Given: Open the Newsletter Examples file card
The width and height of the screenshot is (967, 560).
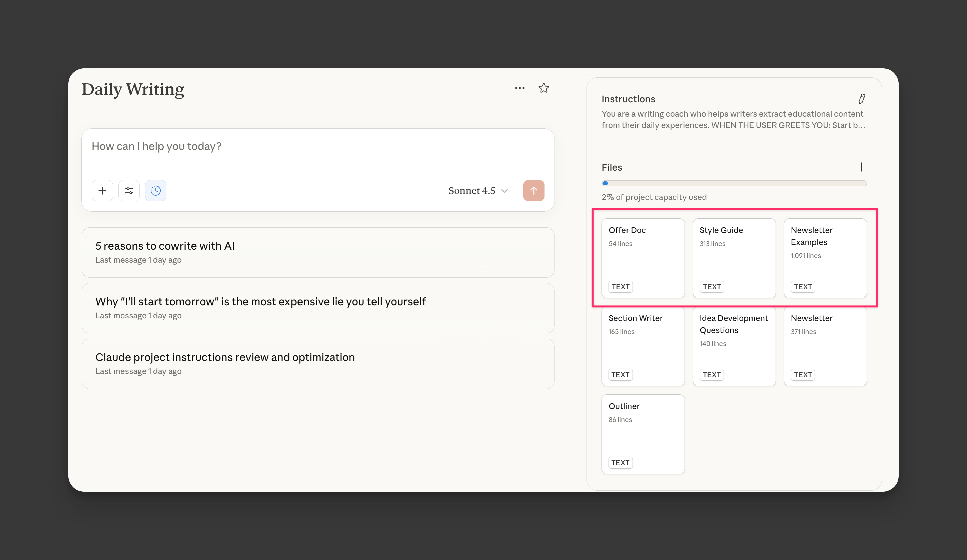Looking at the screenshot, I should coord(825,258).
